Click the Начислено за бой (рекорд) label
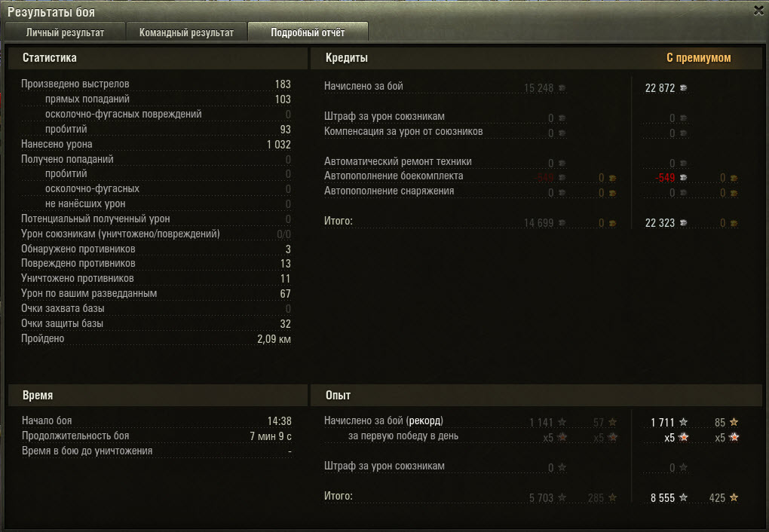Screen dimensions: 769x532 coord(384,420)
